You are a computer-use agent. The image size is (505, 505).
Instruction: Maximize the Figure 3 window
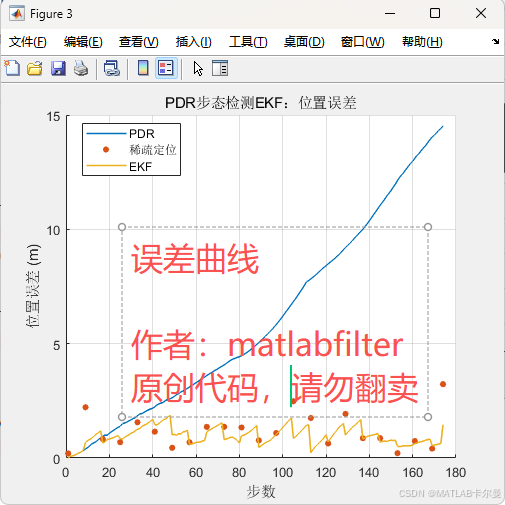(435, 14)
